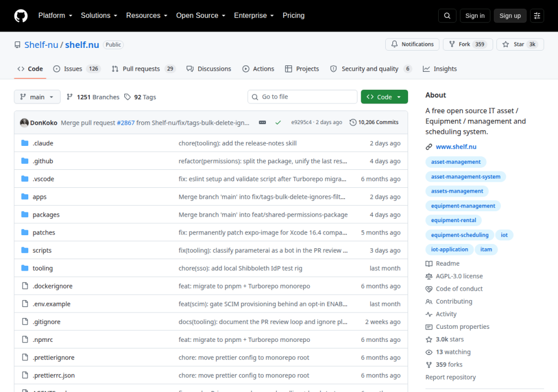Expand the Enterprise menu

[x=254, y=16]
